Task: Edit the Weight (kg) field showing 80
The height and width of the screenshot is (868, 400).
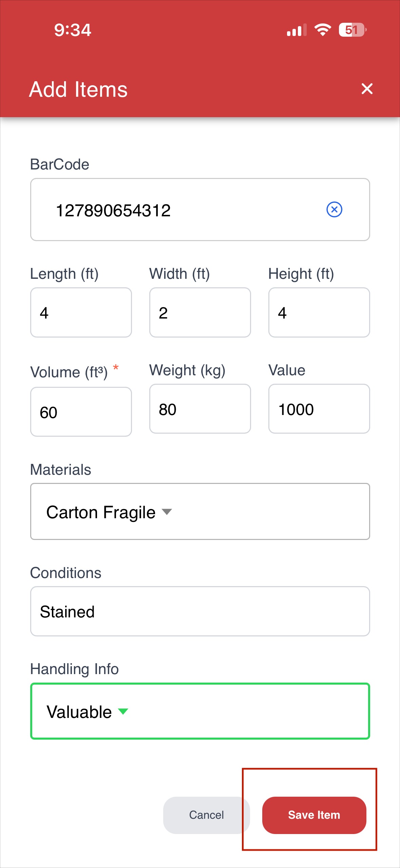Action: pyautogui.click(x=200, y=409)
